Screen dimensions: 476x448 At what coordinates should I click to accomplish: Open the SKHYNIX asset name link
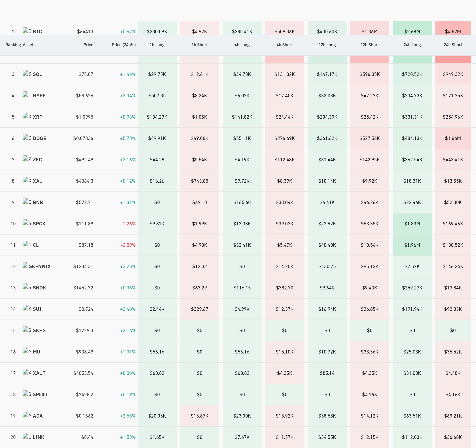click(x=40, y=266)
